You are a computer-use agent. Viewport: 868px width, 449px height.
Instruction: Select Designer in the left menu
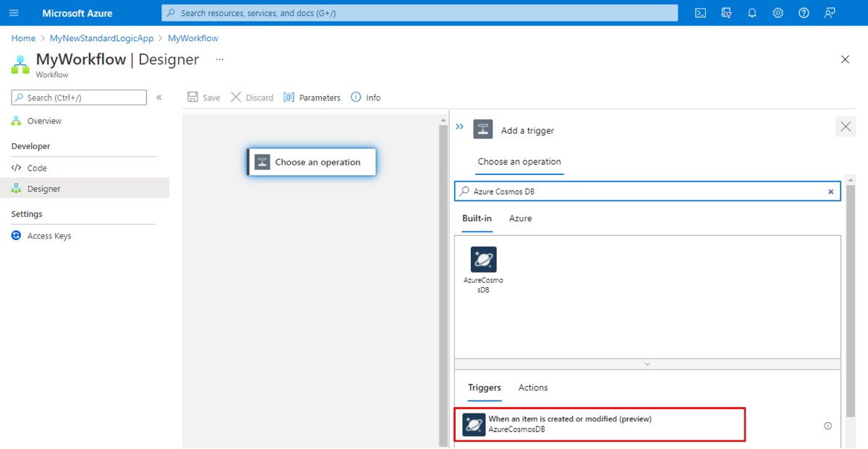(85, 189)
